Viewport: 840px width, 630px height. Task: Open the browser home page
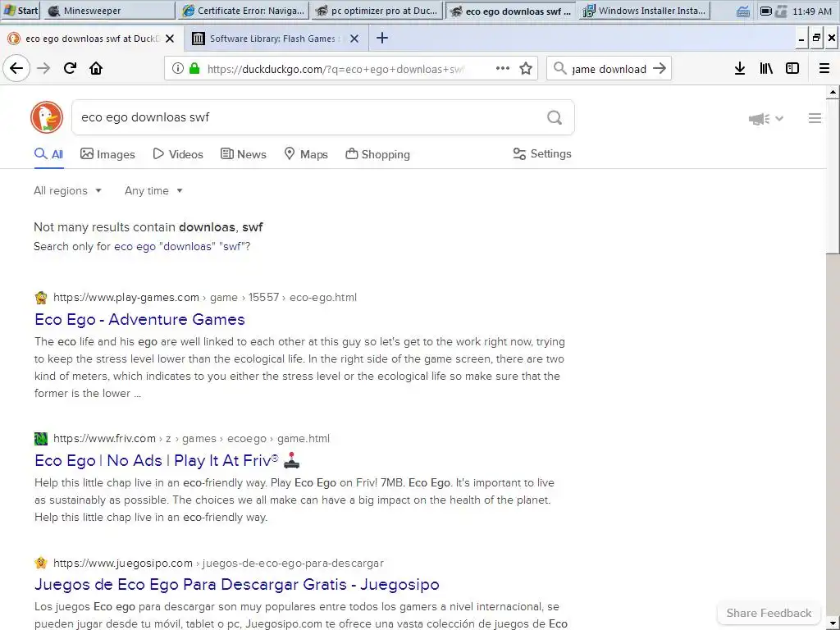click(96, 68)
